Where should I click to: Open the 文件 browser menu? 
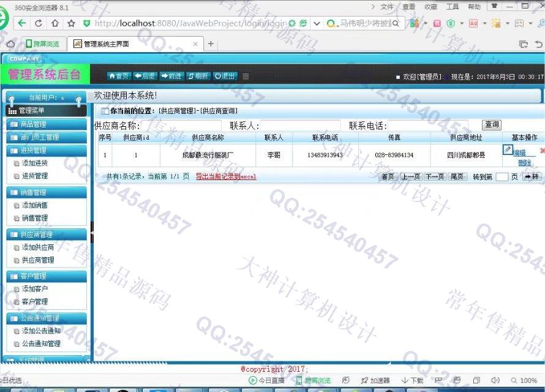point(387,7)
